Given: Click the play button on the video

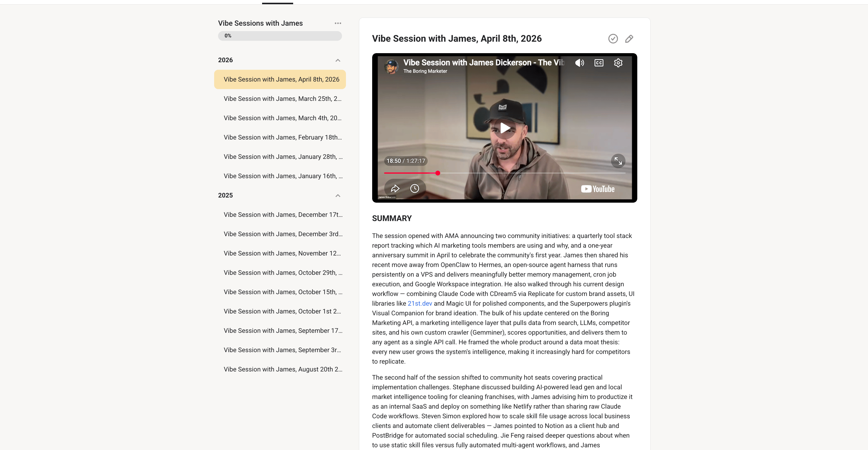Looking at the screenshot, I should click(505, 128).
